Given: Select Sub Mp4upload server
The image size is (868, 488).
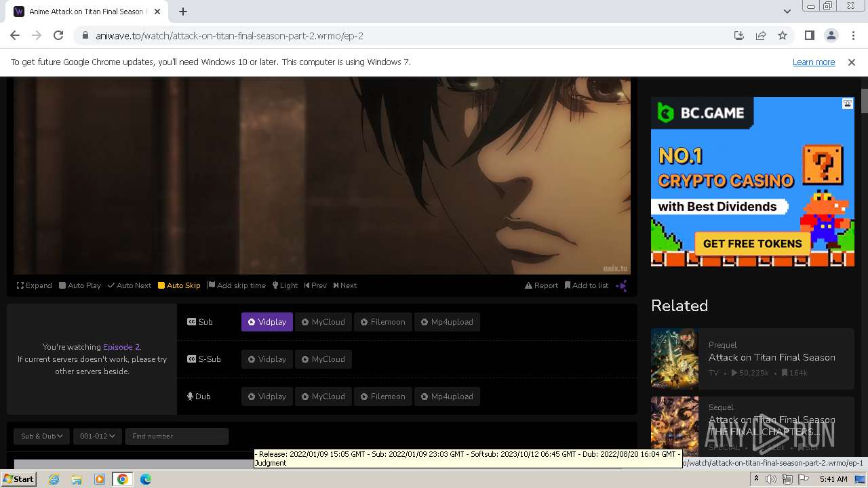Looking at the screenshot, I should pos(448,322).
